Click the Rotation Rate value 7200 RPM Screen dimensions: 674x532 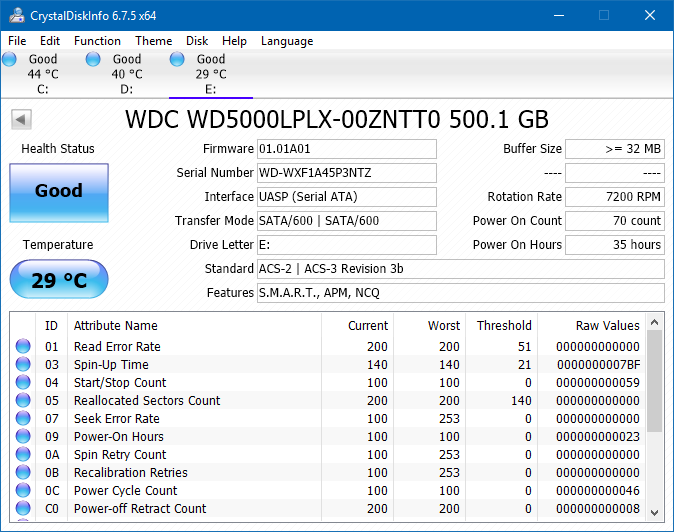615,197
